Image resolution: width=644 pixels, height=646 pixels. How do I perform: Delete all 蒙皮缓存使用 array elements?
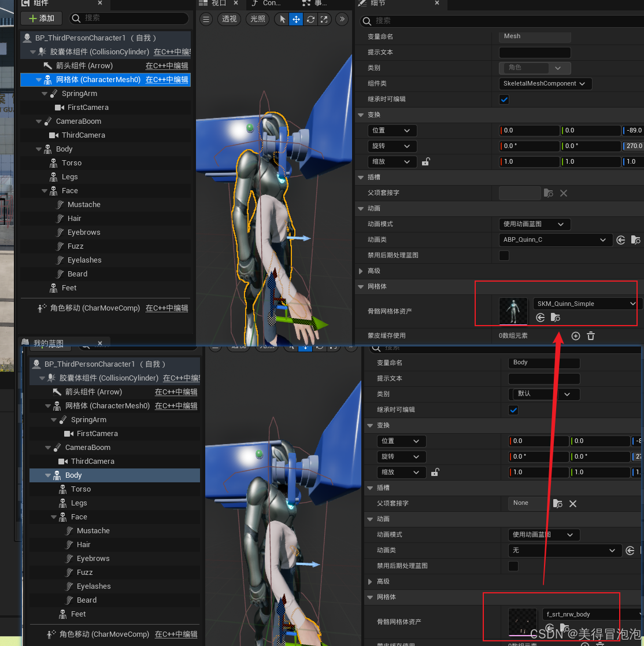590,336
